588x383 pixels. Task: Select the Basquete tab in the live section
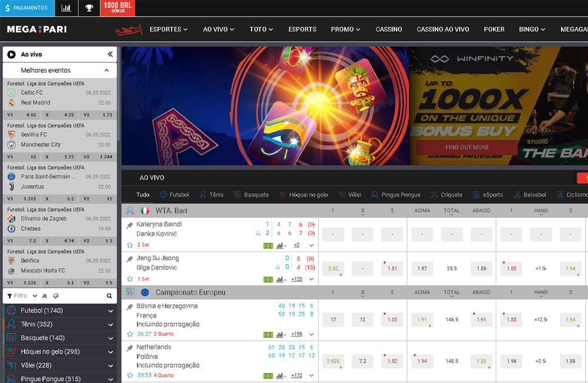coord(251,195)
